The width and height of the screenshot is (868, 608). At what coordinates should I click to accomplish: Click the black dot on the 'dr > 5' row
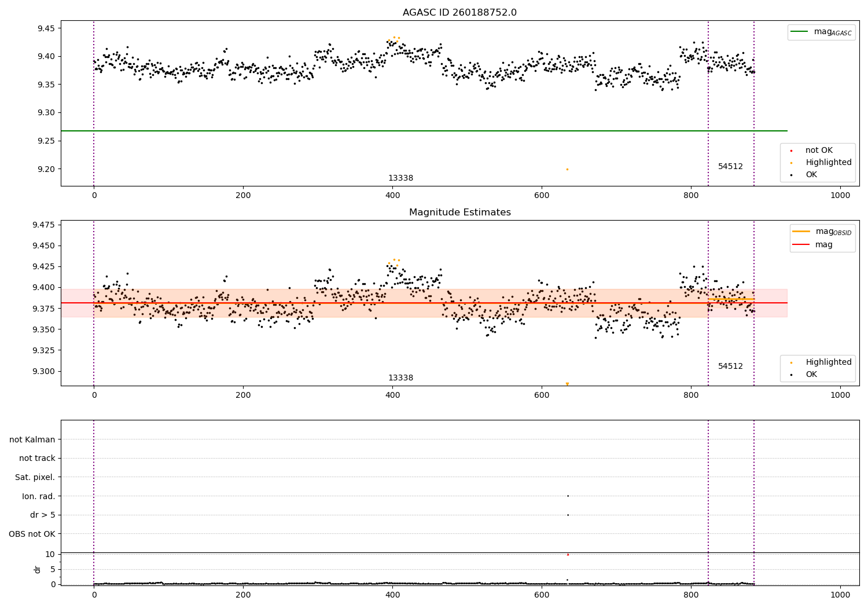point(568,515)
